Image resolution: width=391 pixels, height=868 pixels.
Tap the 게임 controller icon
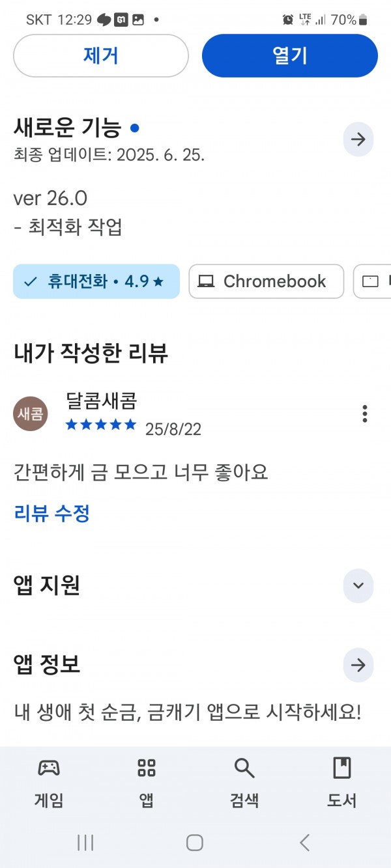(x=49, y=768)
